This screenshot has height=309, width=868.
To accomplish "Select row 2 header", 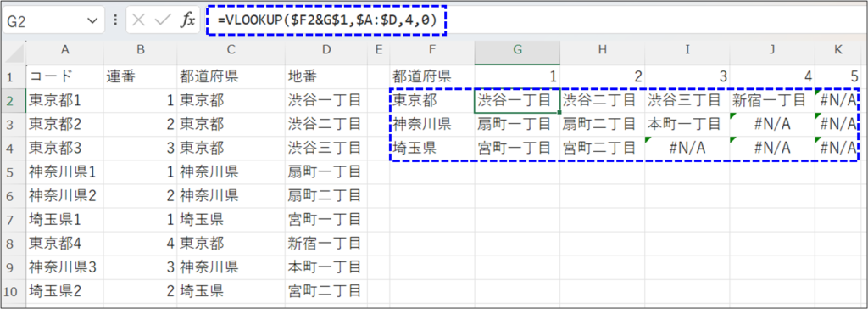I will coord(14,100).
